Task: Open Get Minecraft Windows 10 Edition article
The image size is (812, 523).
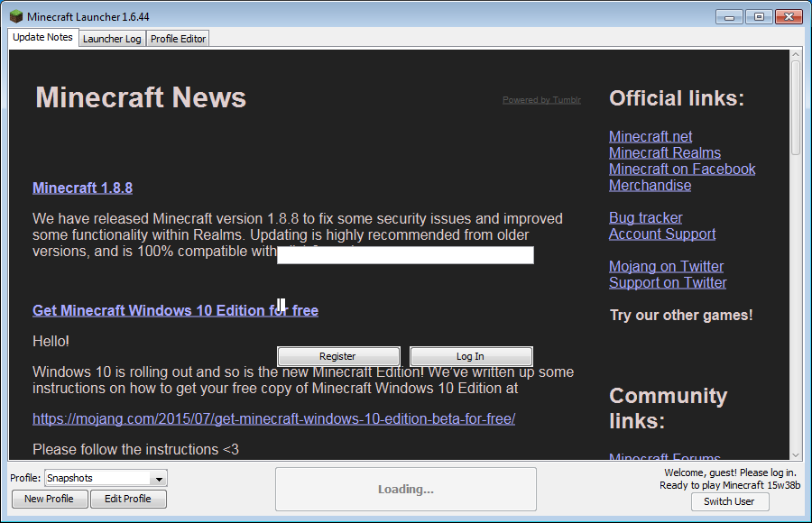Action: click(176, 311)
